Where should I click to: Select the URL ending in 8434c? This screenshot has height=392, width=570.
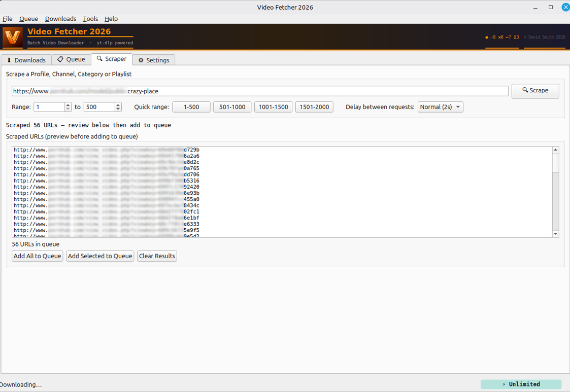pos(107,205)
